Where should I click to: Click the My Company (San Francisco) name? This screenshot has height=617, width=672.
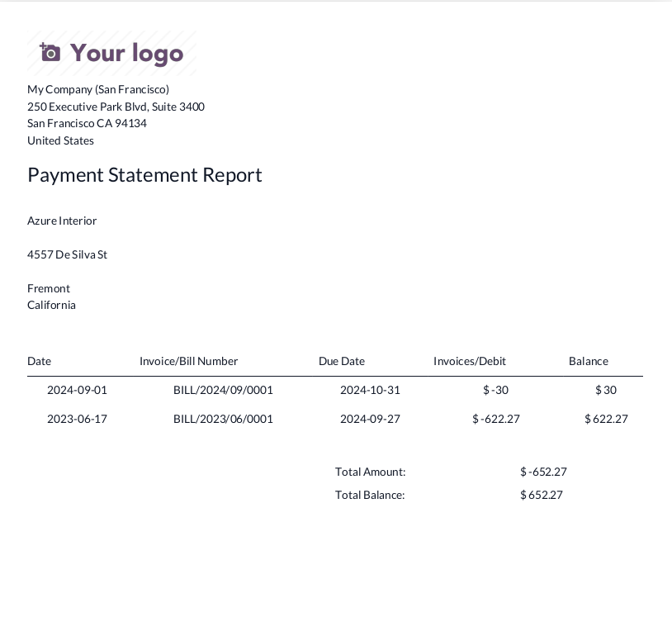pos(97,89)
